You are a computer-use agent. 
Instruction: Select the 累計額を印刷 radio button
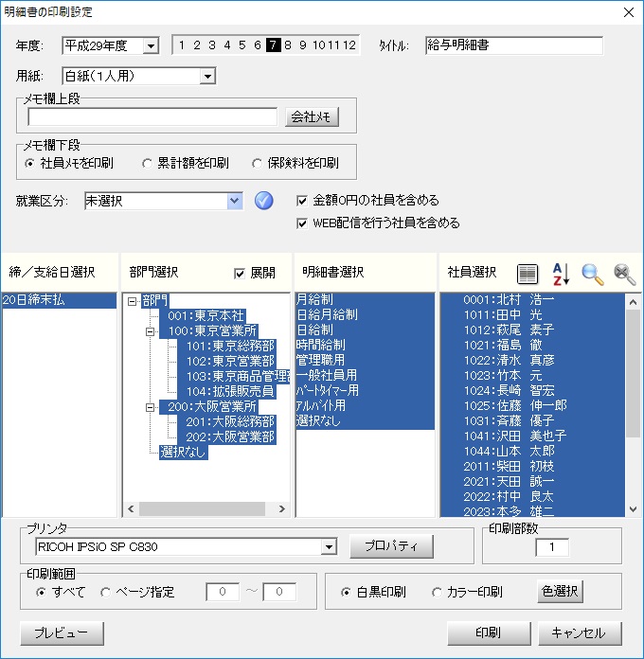coord(147,164)
